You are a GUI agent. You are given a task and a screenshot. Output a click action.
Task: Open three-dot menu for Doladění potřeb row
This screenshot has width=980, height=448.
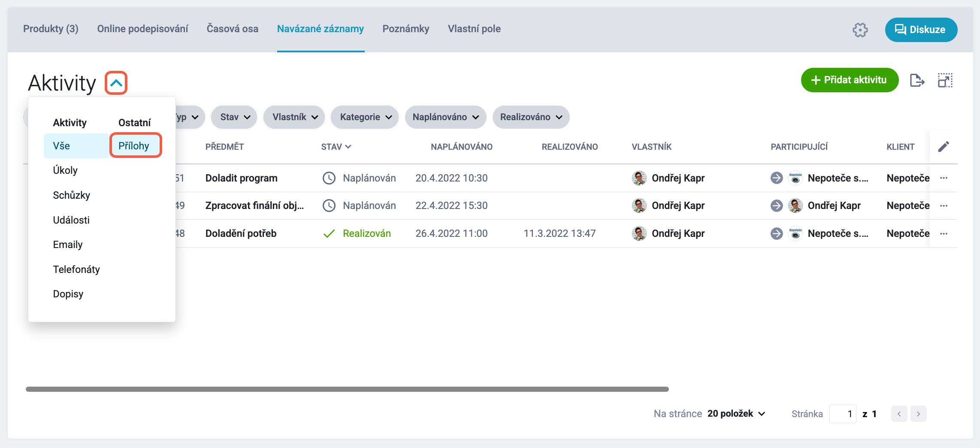(x=944, y=233)
